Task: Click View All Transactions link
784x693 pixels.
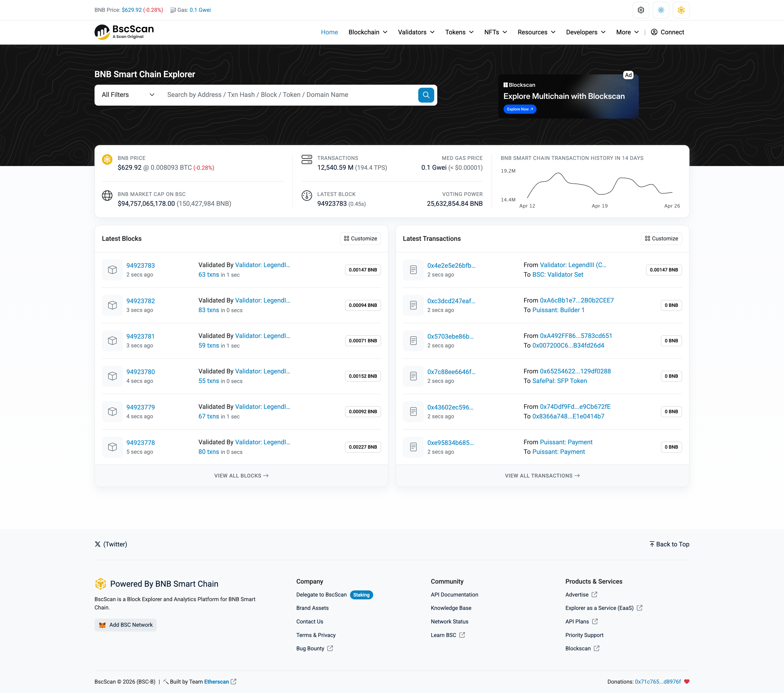Action: click(x=542, y=476)
